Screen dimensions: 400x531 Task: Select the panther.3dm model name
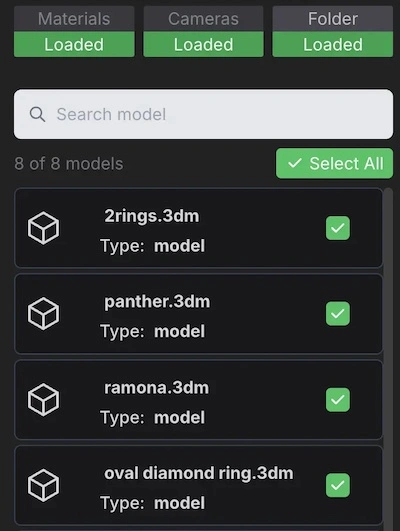click(x=157, y=302)
